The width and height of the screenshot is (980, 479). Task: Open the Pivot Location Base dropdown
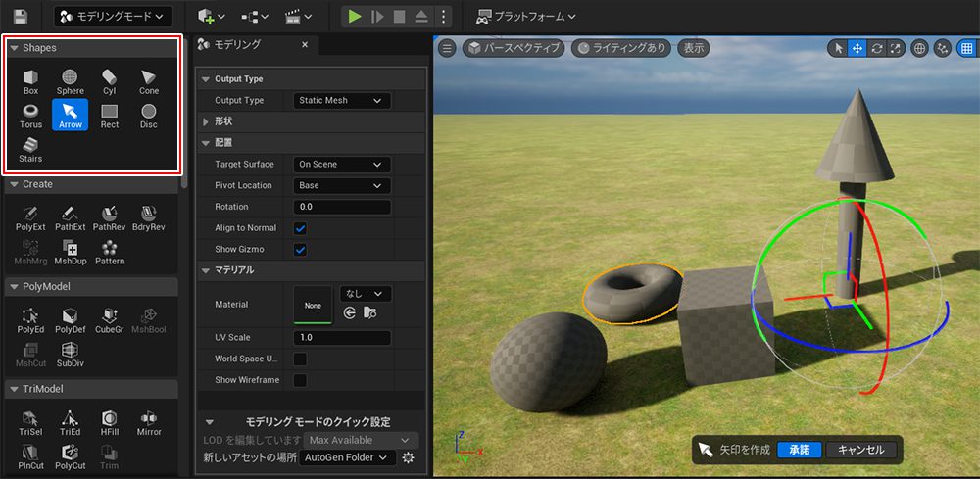coord(342,185)
